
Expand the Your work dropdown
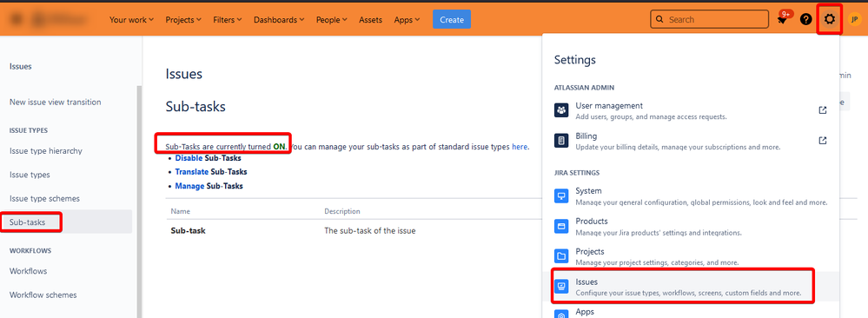132,19
